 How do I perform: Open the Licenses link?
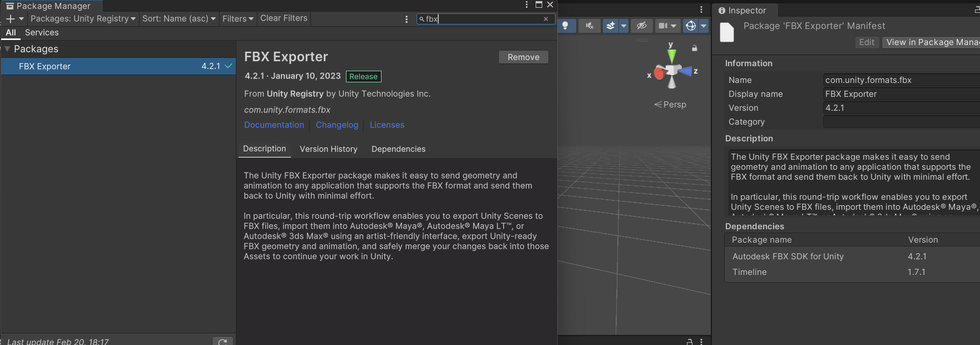coord(387,125)
